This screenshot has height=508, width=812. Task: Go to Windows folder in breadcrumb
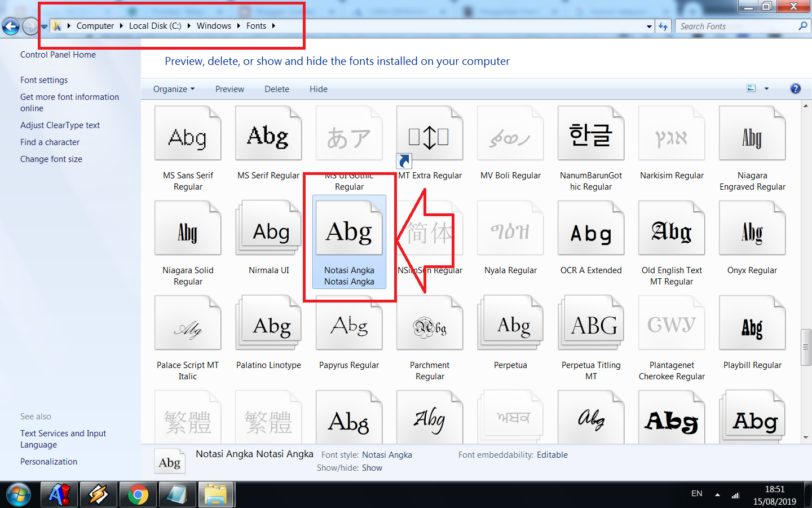214,26
